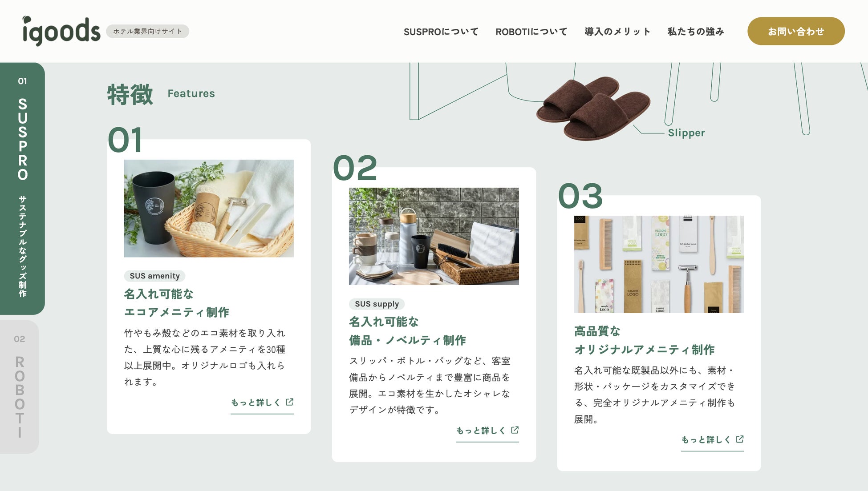Screen dimensions: 868x491
Task: Click the bamboo cup amenity photo
Action: click(209, 208)
